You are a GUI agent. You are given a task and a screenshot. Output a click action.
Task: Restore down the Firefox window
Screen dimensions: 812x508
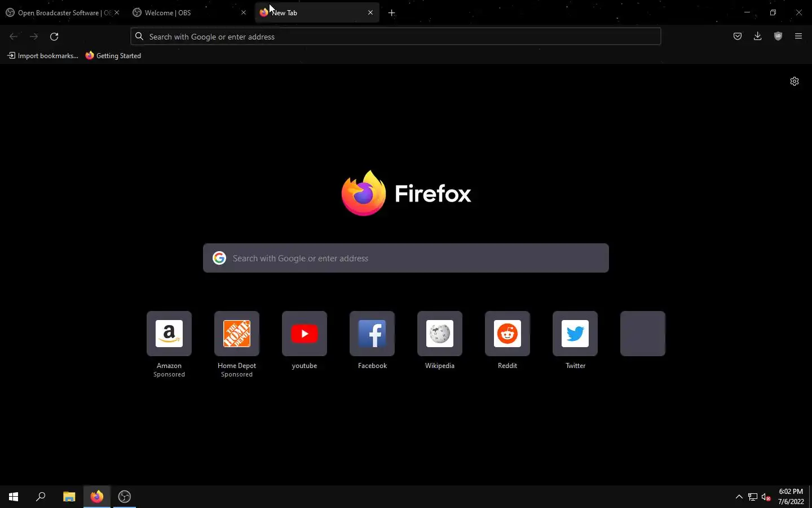(x=773, y=12)
